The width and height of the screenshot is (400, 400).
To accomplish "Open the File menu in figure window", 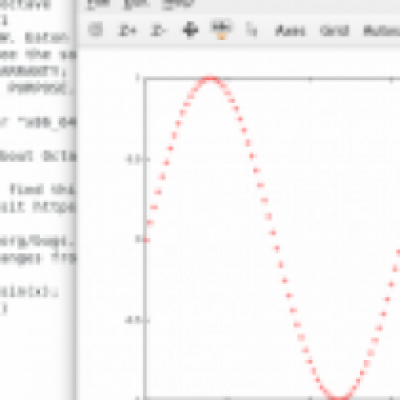I will (x=99, y=3).
